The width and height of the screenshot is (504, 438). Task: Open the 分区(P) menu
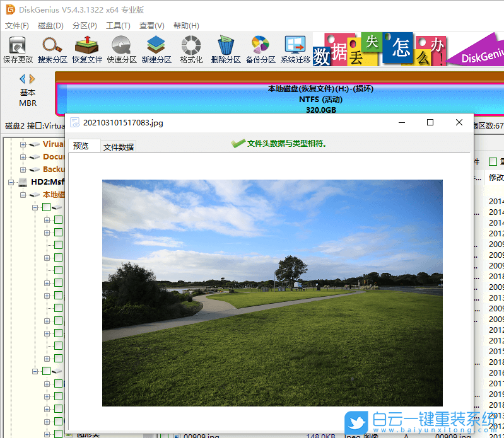[x=85, y=26]
